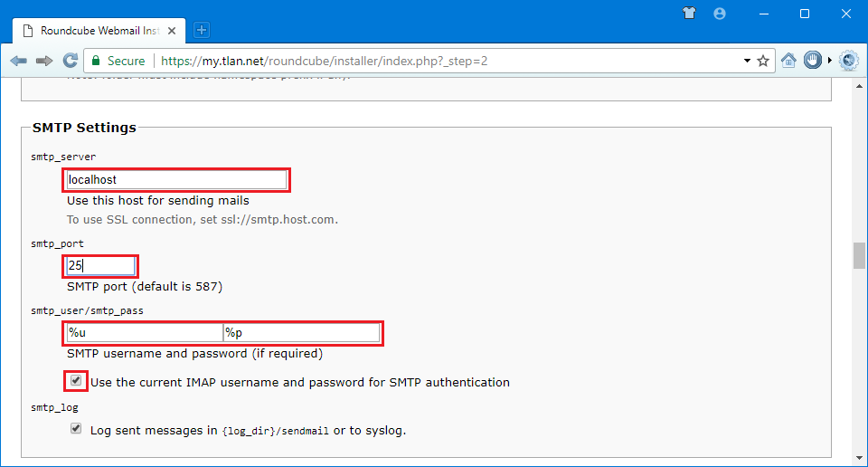
Task: Click the SMTP username field with %u
Action: pos(144,333)
